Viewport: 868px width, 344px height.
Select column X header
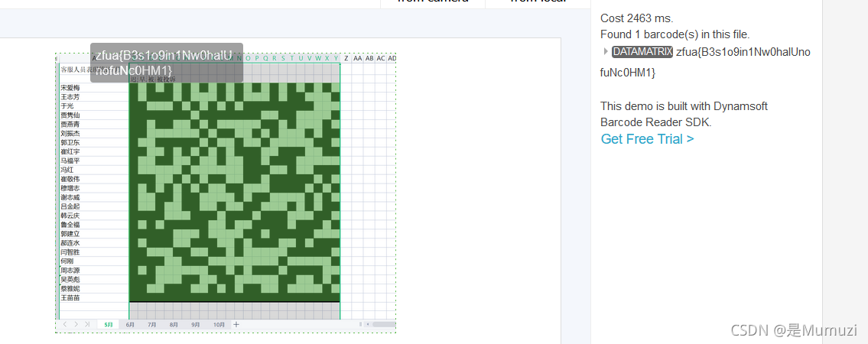point(327,58)
